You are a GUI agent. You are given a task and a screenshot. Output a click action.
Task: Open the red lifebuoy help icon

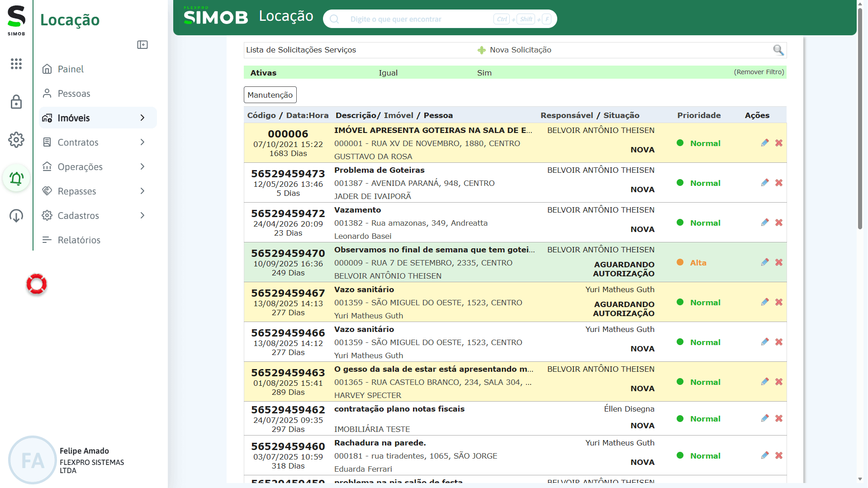(x=37, y=284)
